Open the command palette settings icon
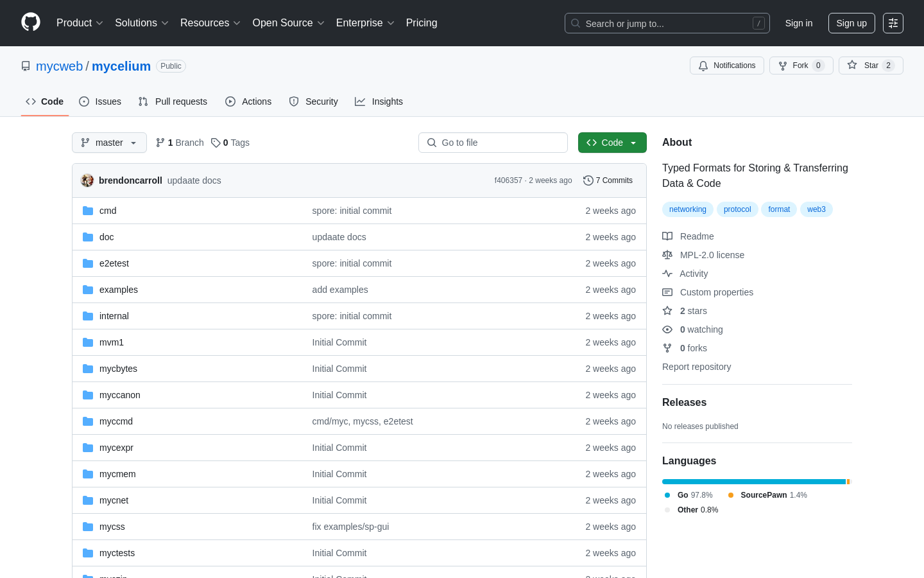Screen dimensions: 924x578 (x=893, y=23)
